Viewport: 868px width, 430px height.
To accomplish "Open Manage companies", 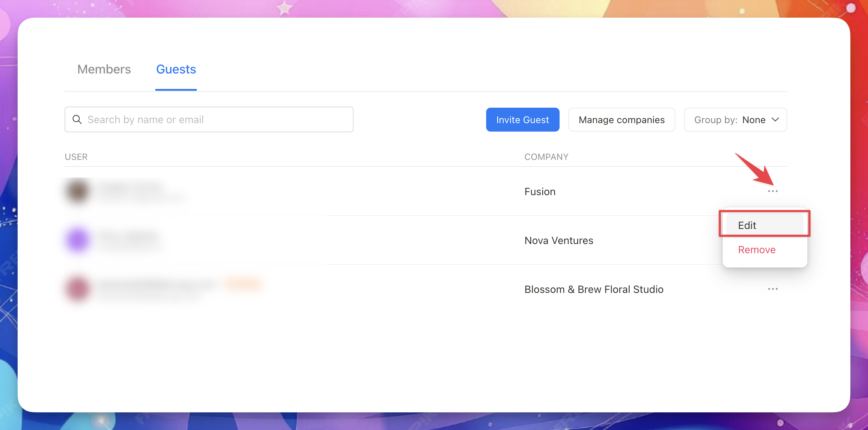I will pos(621,119).
